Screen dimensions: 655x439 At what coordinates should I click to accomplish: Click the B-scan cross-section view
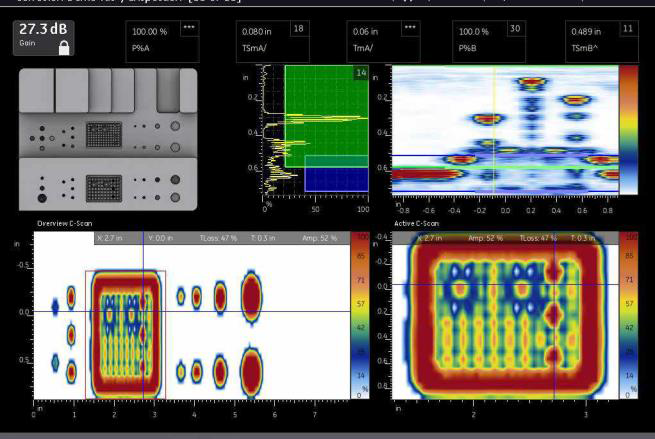[x=505, y=130]
